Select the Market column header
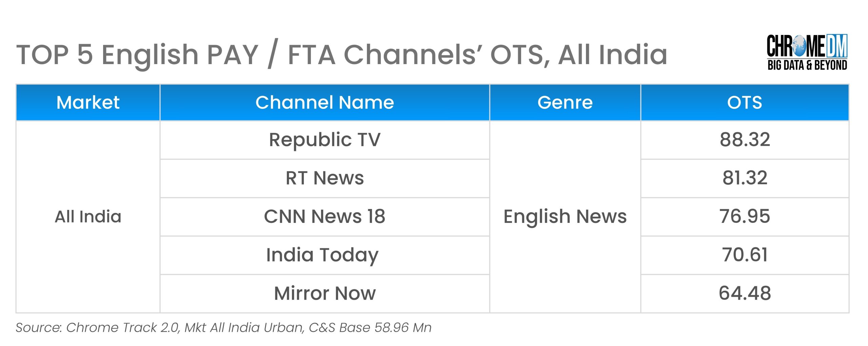This screenshot has width=868, height=346. [x=88, y=102]
